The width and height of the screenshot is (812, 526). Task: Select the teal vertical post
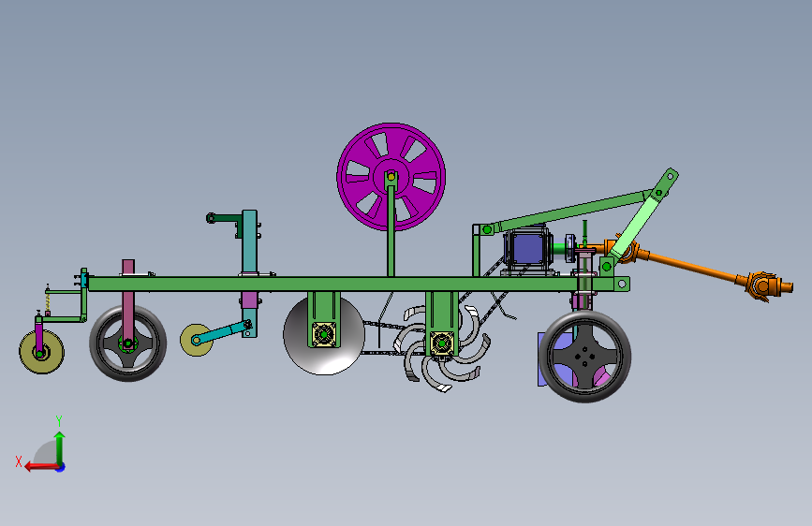(249, 241)
